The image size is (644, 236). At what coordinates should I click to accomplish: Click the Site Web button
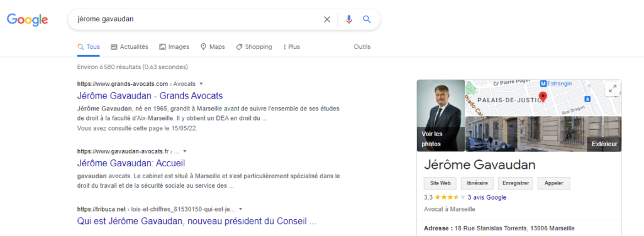click(x=440, y=183)
